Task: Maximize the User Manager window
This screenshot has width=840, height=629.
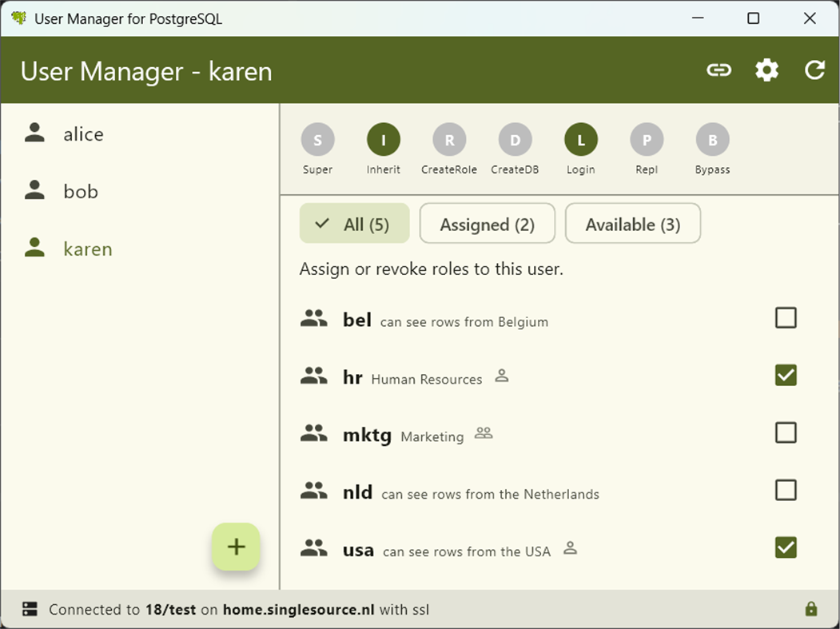Action: tap(753, 18)
